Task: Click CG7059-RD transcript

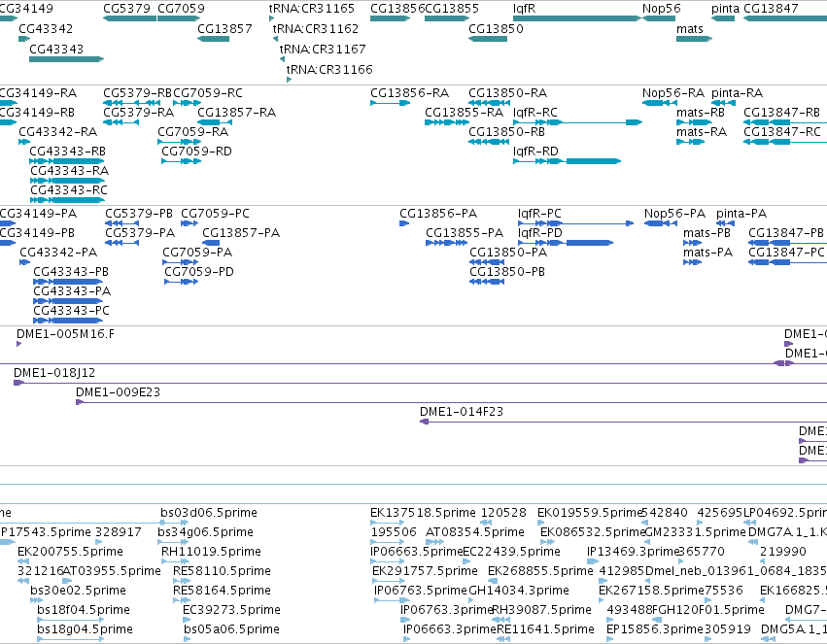Action: [181, 161]
